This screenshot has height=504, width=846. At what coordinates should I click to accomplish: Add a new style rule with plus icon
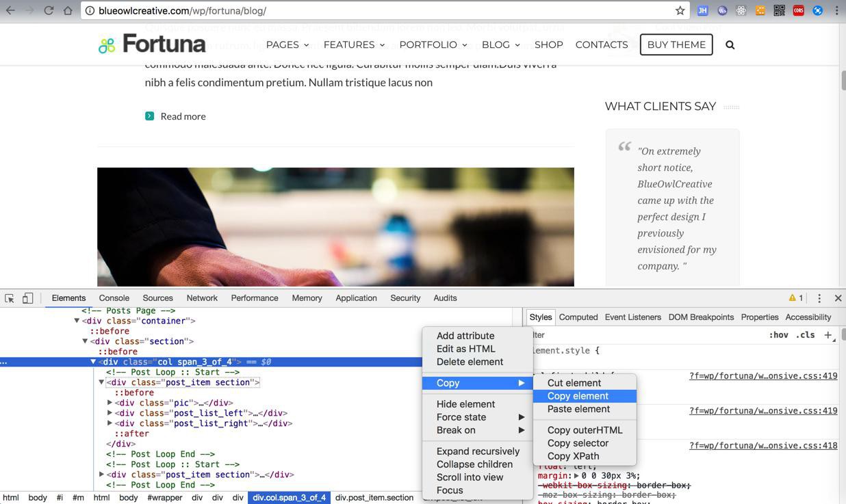tap(828, 335)
